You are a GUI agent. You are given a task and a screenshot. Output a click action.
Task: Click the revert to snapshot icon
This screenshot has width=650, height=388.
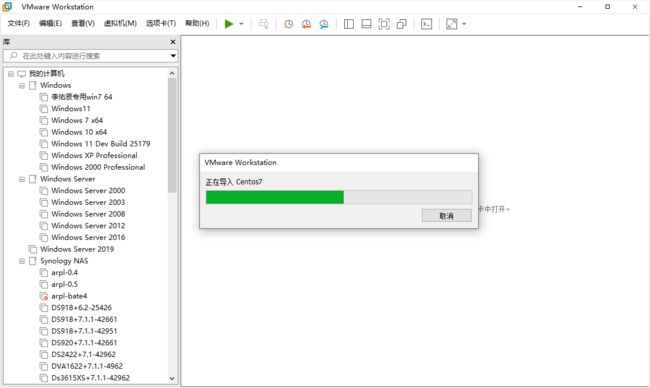click(x=306, y=24)
